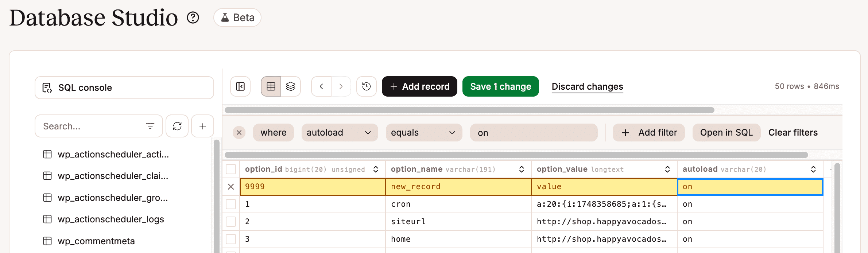Click the cron option_name cell
868x253 pixels.
tap(458, 204)
